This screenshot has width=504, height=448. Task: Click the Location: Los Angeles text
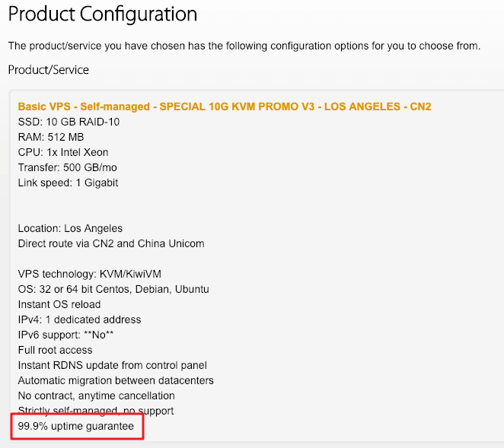70,228
